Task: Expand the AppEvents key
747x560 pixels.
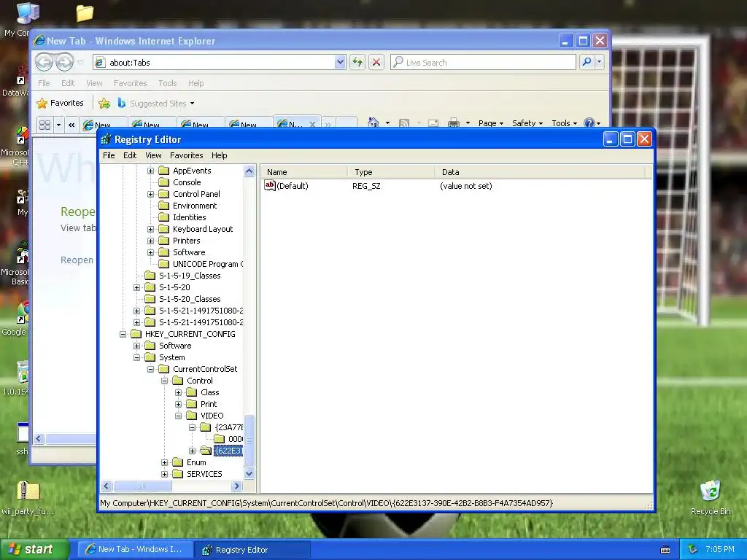Action: (150, 171)
